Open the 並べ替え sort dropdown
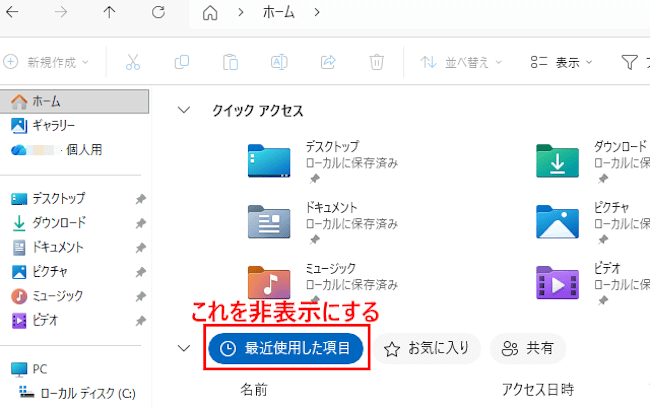This screenshot has width=650, height=409. tap(461, 62)
